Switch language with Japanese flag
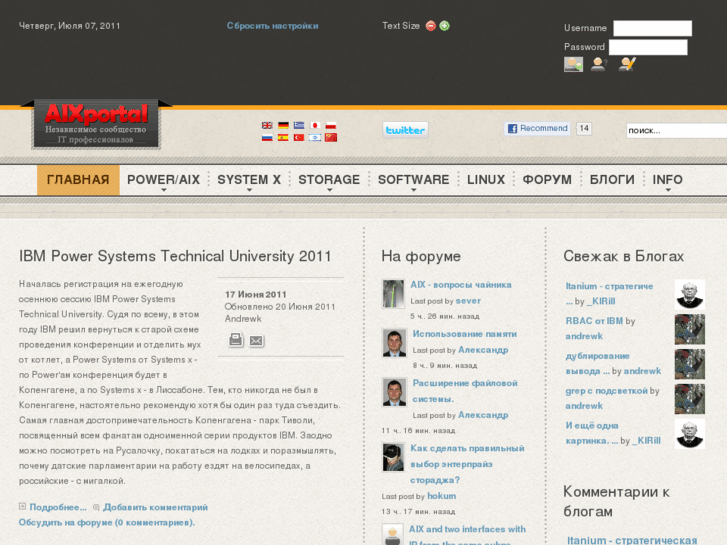Viewport: 727px width, 545px height. tap(315, 125)
